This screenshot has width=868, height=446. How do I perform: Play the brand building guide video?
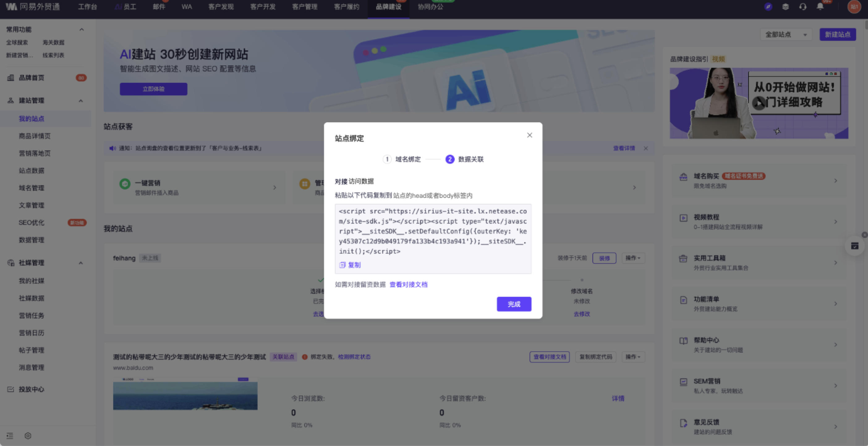pyautogui.click(x=759, y=103)
